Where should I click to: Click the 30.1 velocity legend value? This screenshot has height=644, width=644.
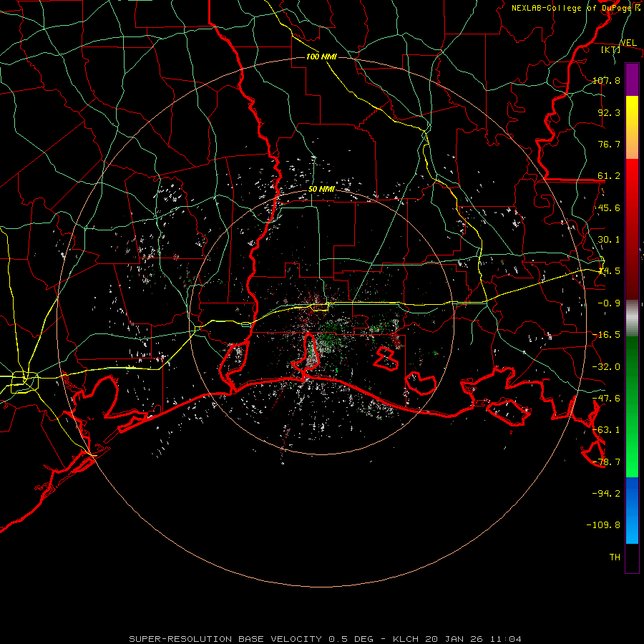[609, 240]
